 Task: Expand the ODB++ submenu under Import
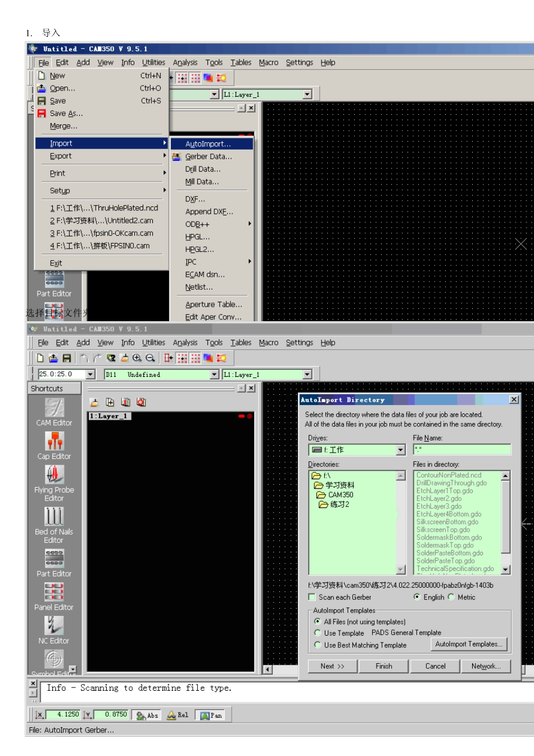(x=212, y=224)
